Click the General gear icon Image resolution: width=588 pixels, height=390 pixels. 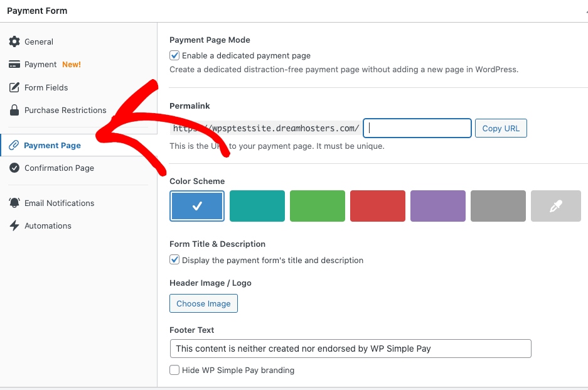point(14,41)
